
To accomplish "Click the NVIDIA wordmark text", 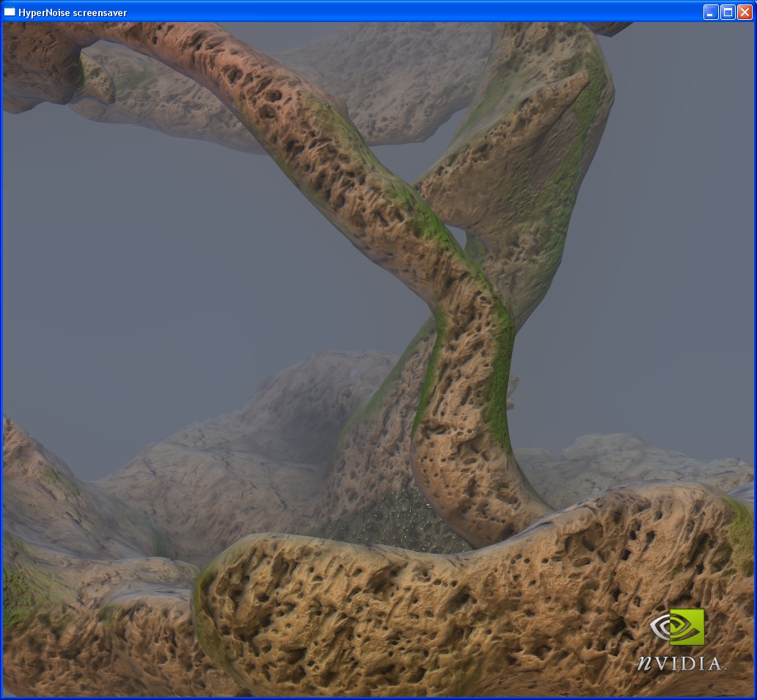I will pyautogui.click(x=679, y=663).
